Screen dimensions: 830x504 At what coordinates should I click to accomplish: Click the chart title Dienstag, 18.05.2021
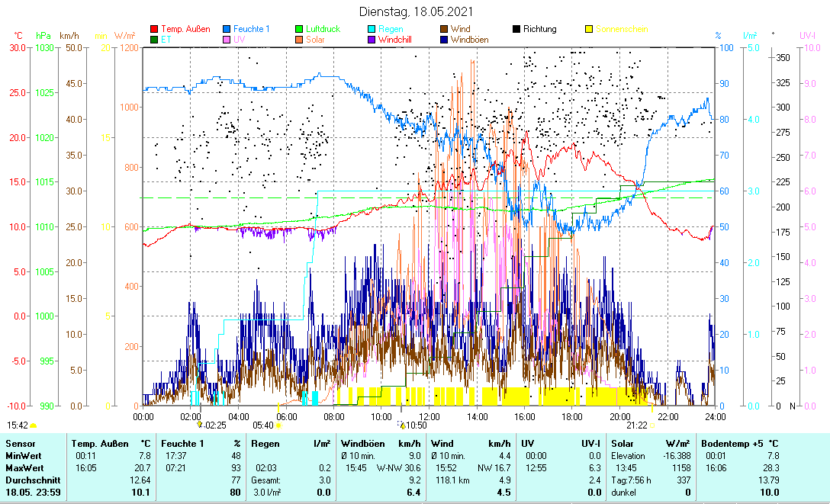tap(416, 11)
